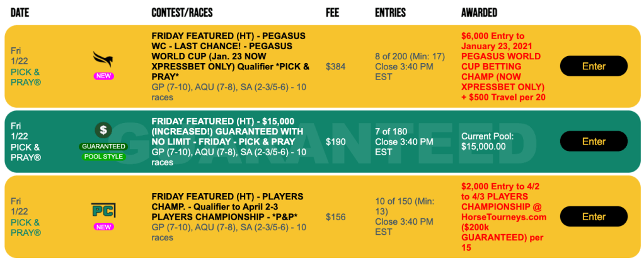The width and height of the screenshot is (644, 260).
Task: Click the NEW badge under PC logo
Action: [x=103, y=226]
